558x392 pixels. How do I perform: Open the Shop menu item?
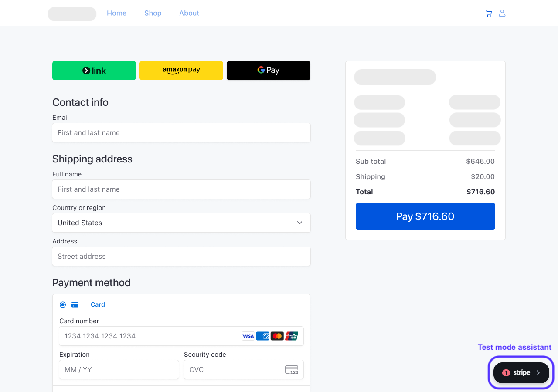coord(153,13)
